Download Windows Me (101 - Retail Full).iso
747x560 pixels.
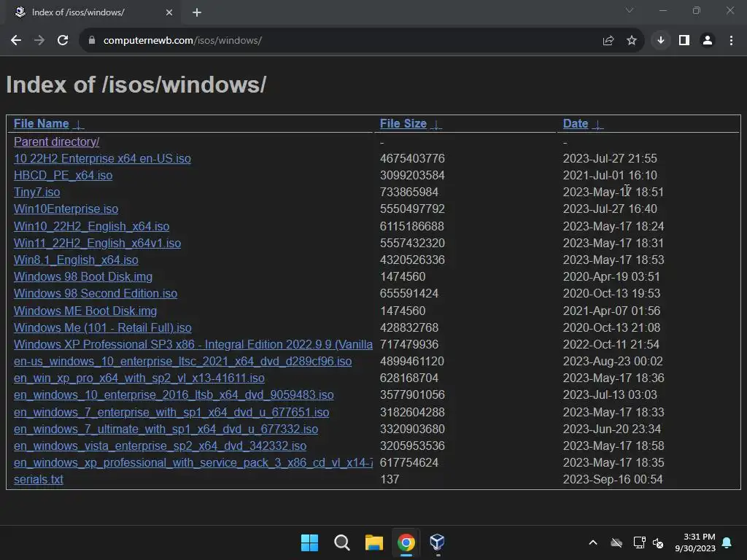point(102,327)
